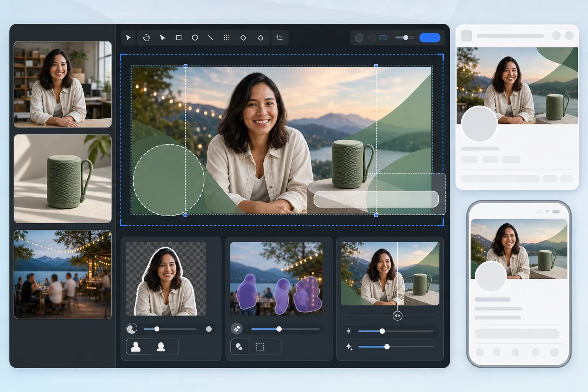
Task: Open the woman in office thumbnail
Action: click(63, 84)
